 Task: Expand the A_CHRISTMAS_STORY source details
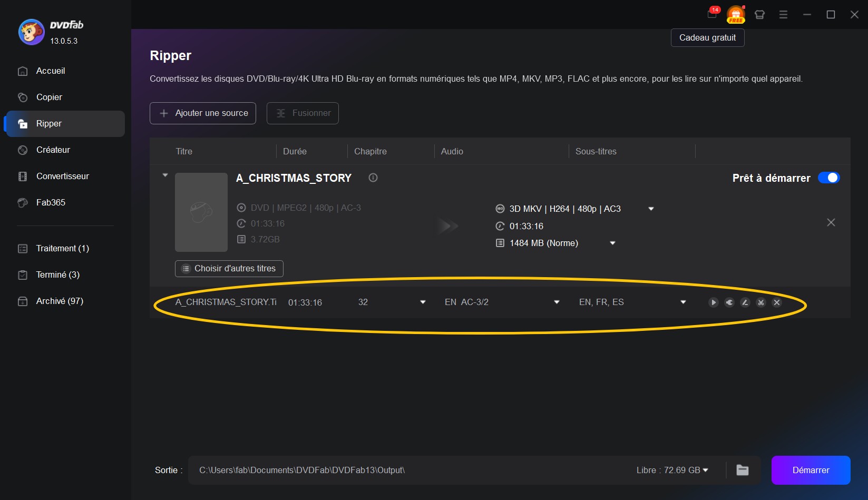coord(165,175)
